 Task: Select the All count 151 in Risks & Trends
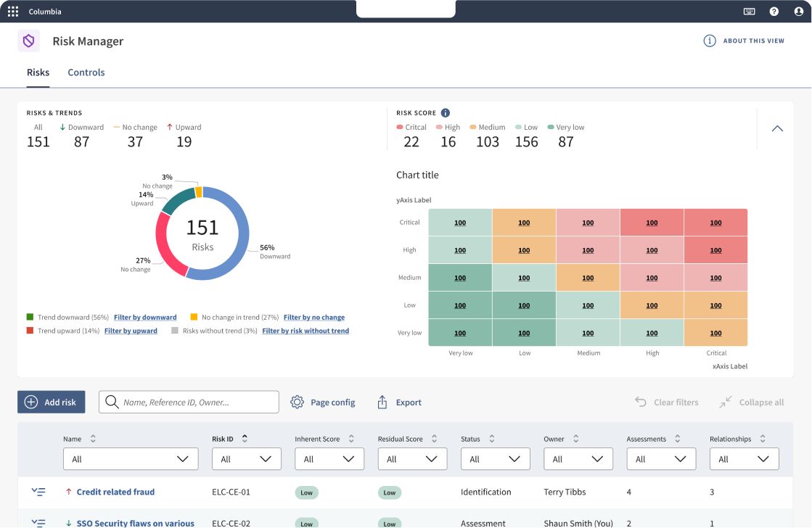(x=38, y=141)
